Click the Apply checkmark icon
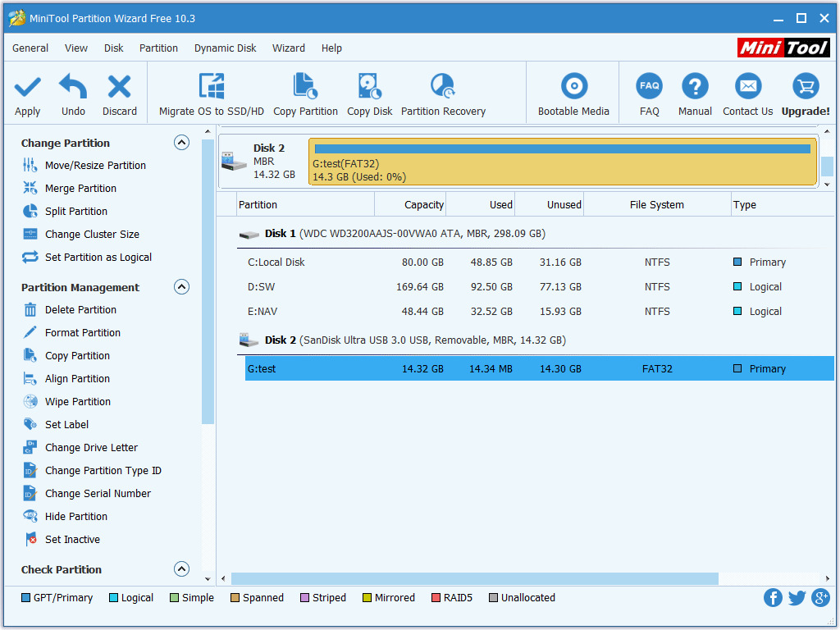Viewport: 840px width, 630px height. (x=27, y=87)
